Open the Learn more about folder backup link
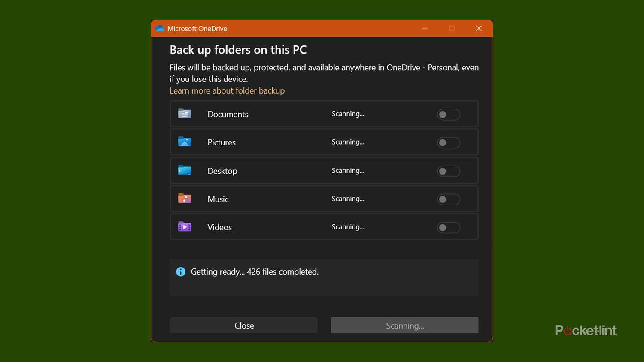644x362 pixels. (227, 90)
